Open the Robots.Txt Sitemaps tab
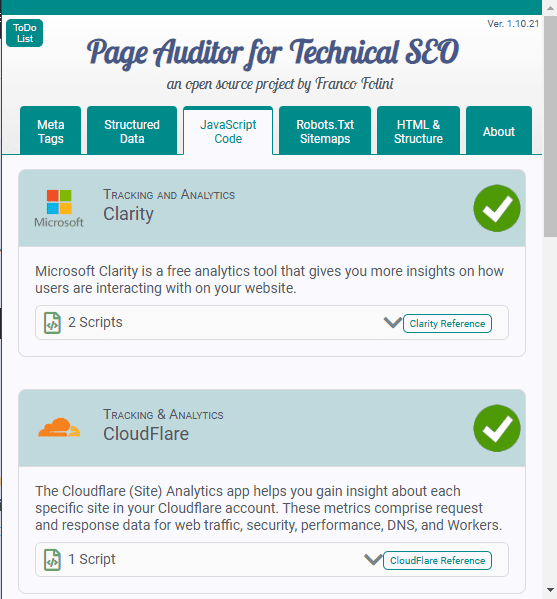 click(325, 131)
